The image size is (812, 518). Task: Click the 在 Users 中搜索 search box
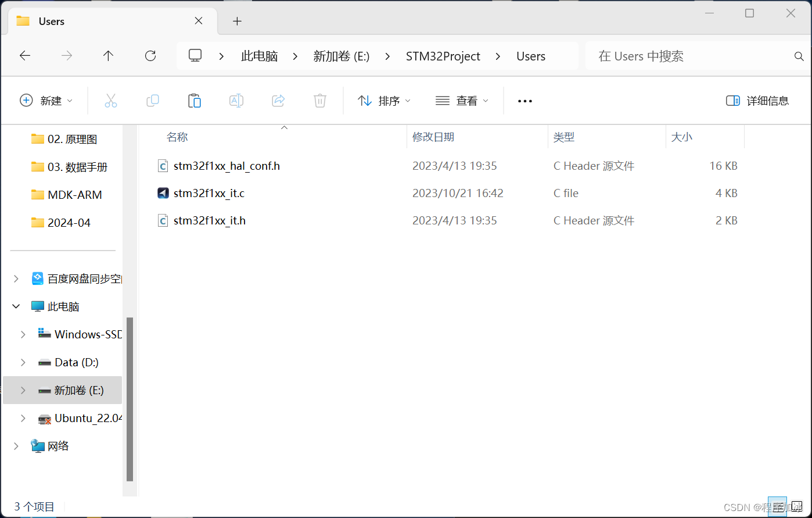[690, 56]
